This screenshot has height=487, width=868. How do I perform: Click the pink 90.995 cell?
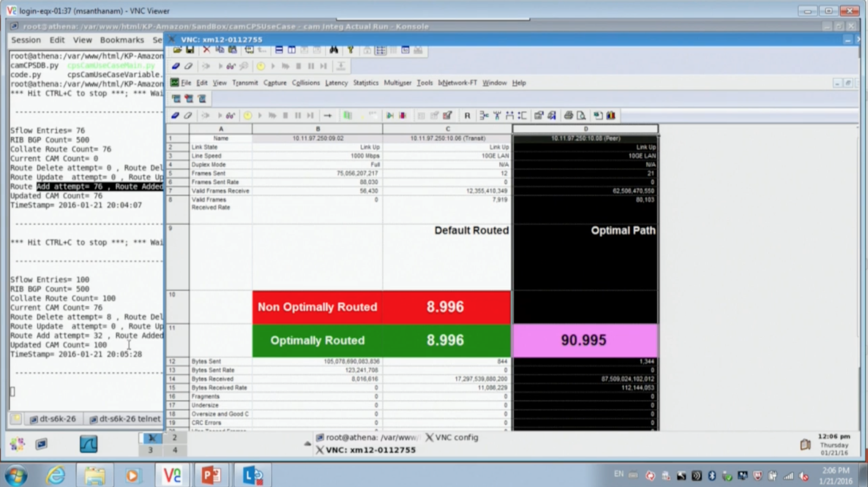point(585,341)
